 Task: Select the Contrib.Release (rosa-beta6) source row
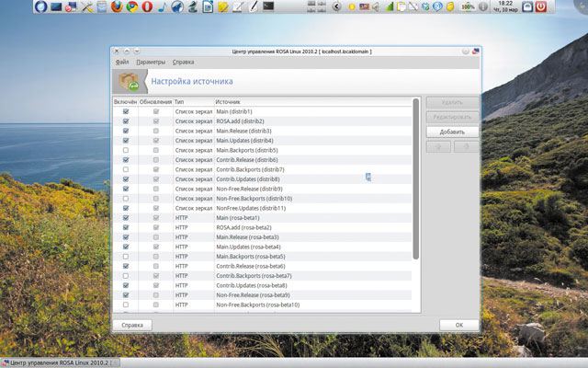(x=262, y=266)
